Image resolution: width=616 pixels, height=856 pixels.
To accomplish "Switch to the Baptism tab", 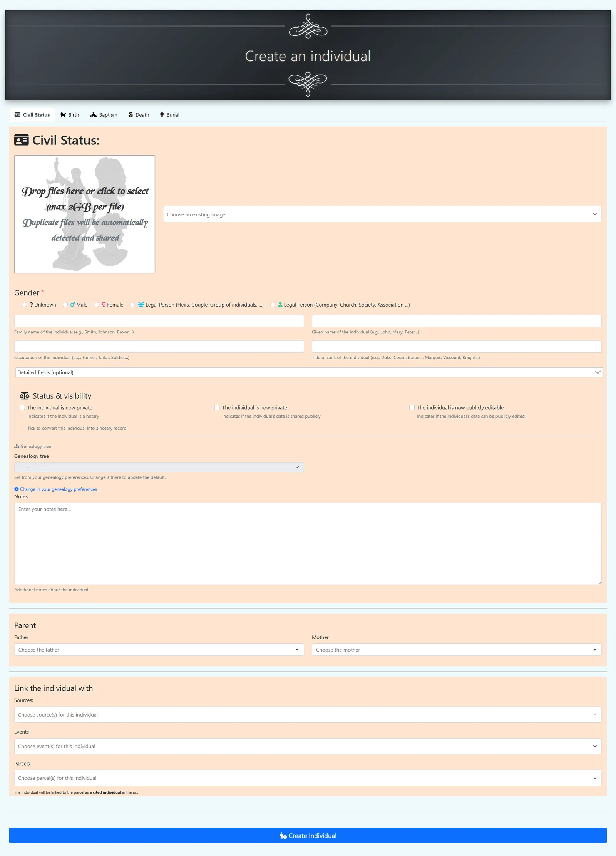I will (104, 115).
